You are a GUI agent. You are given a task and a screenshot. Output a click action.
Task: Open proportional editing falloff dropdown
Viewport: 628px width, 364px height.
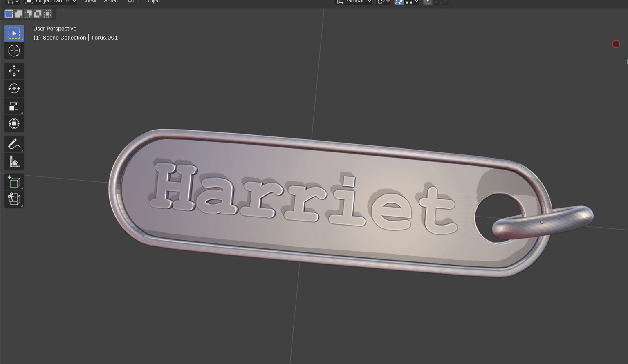441,2
